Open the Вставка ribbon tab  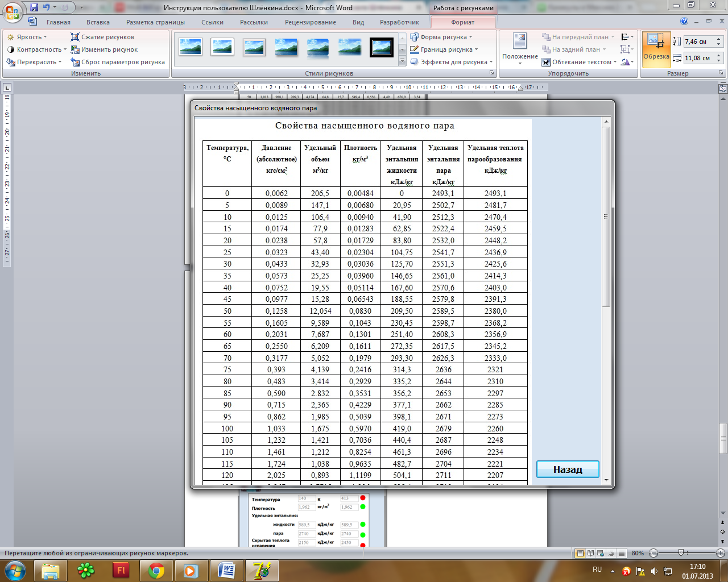tap(98, 22)
